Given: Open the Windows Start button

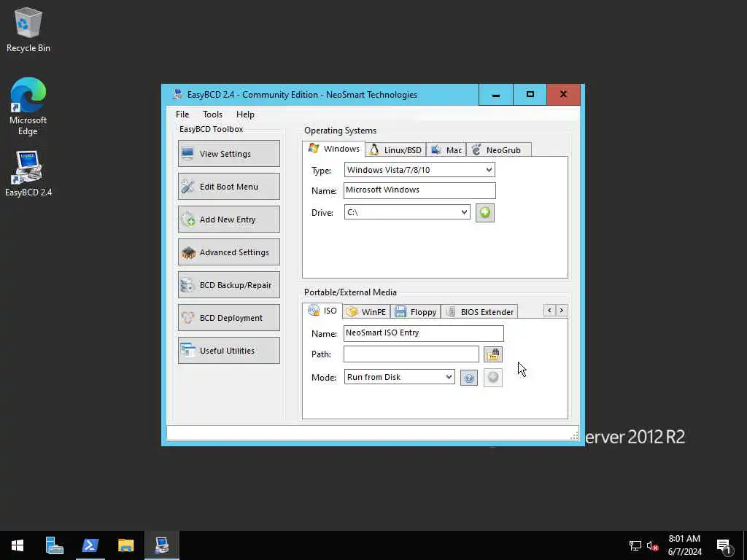Looking at the screenshot, I should pos(18,545).
